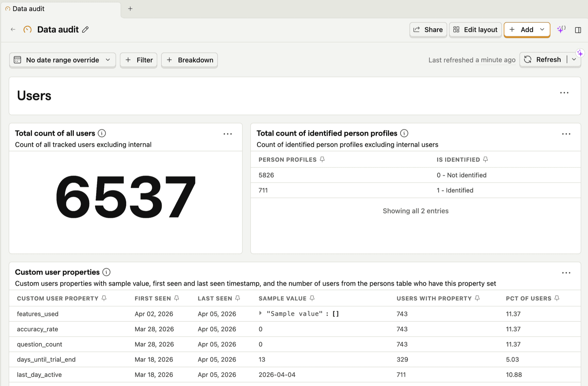Open three-dot menu on Users text card
The width and height of the screenshot is (588, 386).
point(564,93)
